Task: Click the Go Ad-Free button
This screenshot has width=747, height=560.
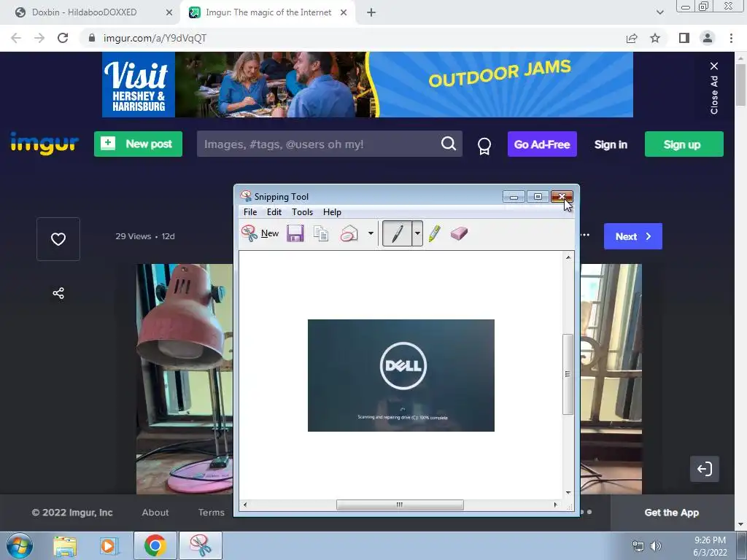Action: (542, 144)
